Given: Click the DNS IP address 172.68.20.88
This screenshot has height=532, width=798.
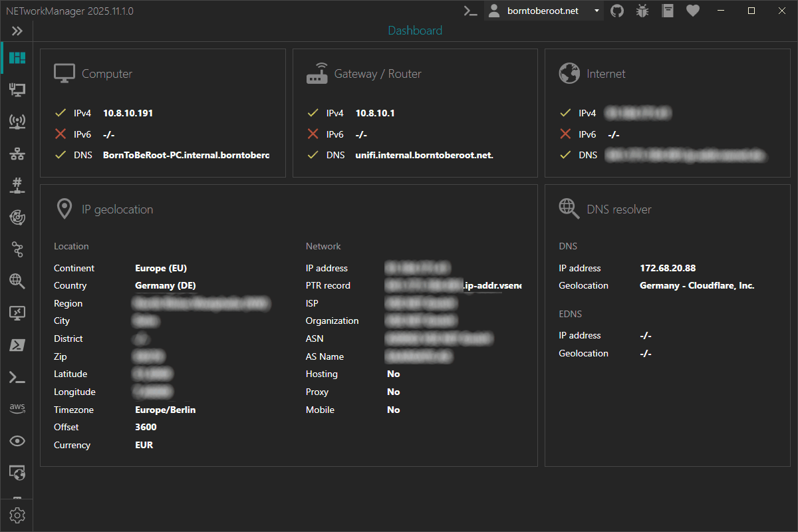Looking at the screenshot, I should tap(668, 268).
